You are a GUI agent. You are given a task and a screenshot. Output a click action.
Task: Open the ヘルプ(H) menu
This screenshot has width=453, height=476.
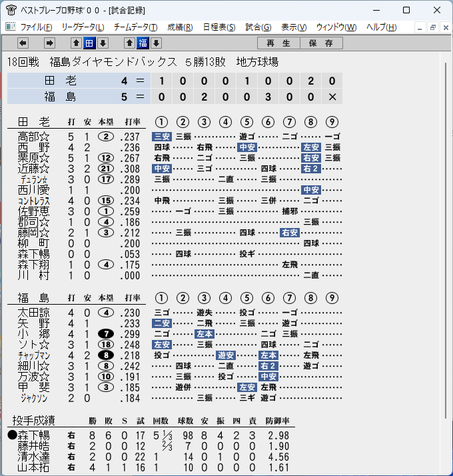coord(382,27)
